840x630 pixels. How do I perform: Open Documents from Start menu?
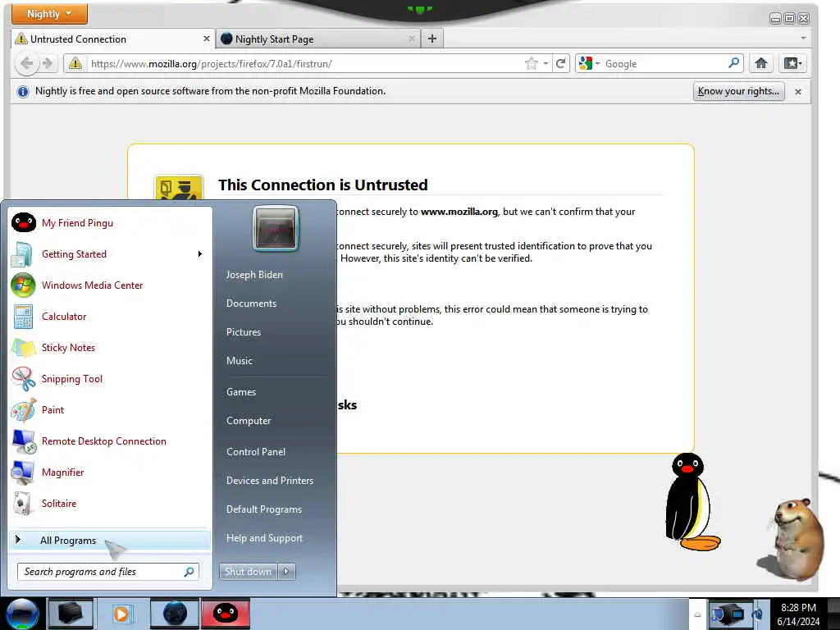click(251, 304)
